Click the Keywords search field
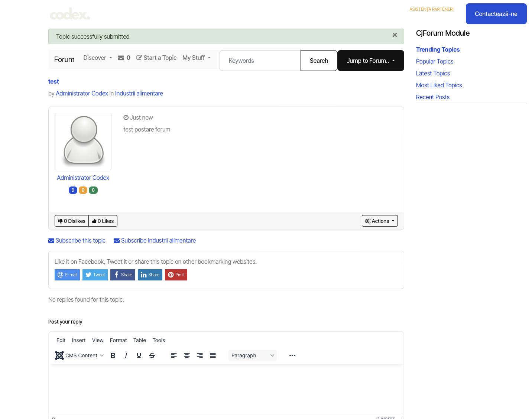The width and height of the screenshot is (532, 419). (x=260, y=61)
